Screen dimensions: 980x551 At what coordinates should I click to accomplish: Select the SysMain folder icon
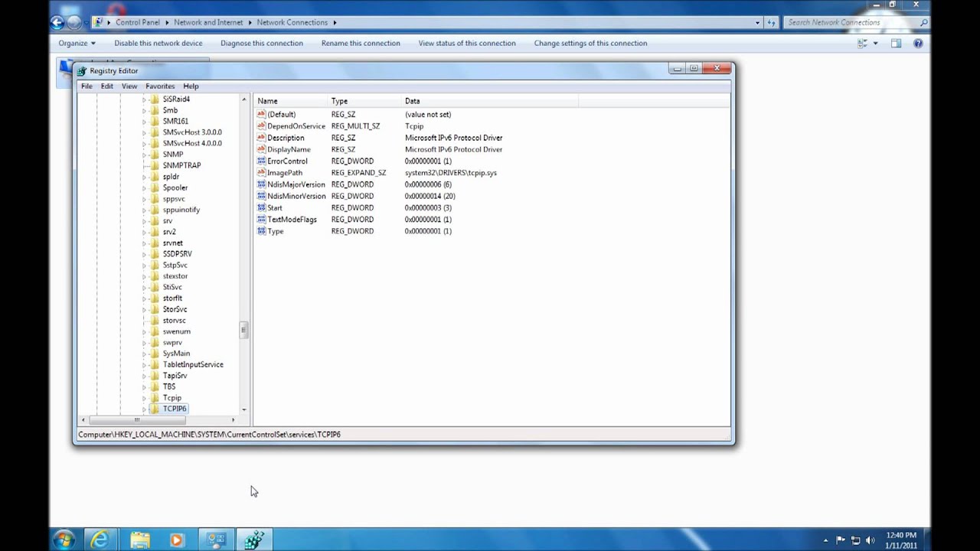[x=155, y=354]
